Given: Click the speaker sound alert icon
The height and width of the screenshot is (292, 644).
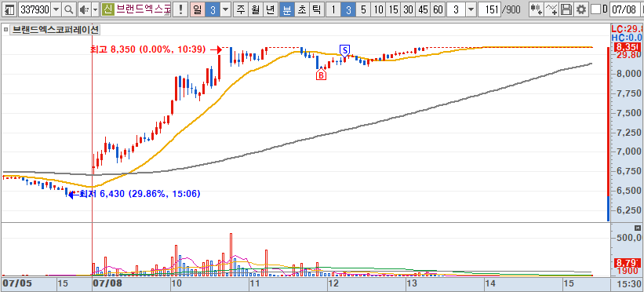Looking at the screenshot, I should (x=84, y=9).
